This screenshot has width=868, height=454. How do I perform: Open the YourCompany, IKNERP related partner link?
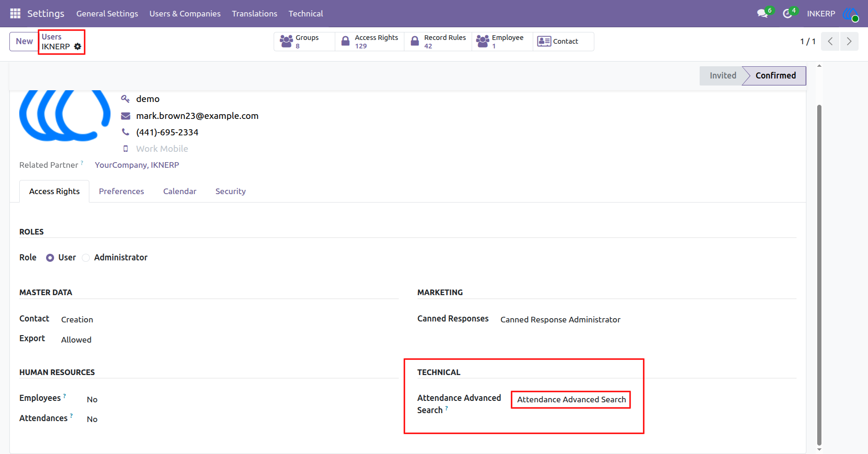137,165
